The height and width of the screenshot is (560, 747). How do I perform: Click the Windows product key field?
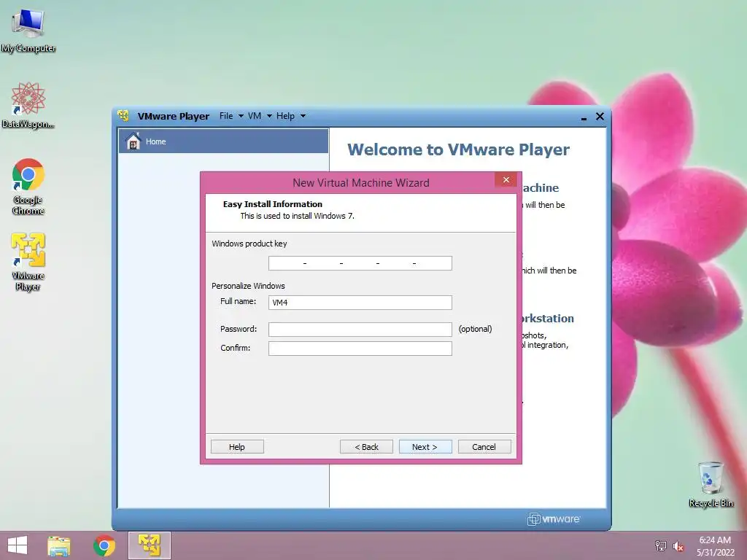(360, 262)
